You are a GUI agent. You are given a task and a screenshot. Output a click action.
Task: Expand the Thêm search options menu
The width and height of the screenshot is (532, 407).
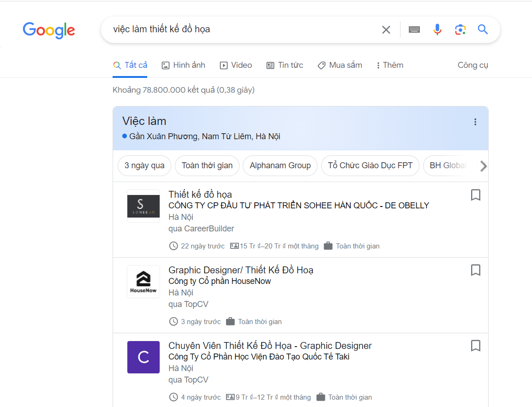coord(389,65)
